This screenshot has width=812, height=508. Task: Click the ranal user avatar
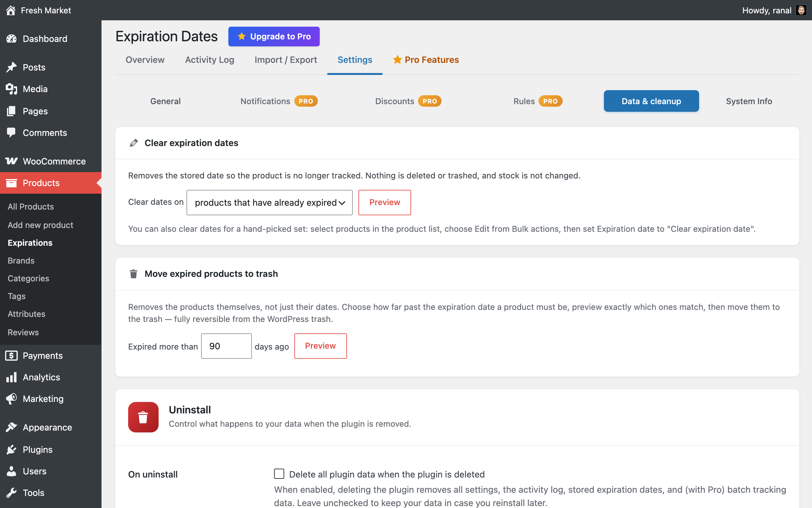801,10
